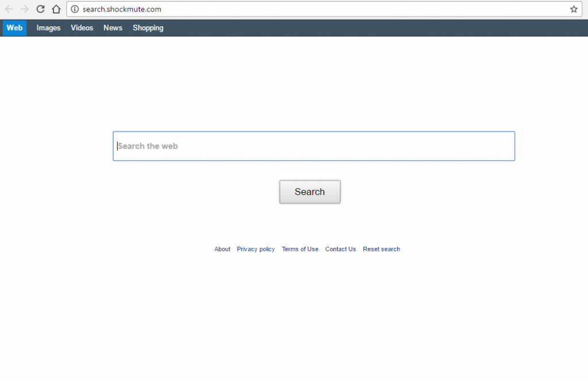Open the Contact Us link

pos(341,249)
